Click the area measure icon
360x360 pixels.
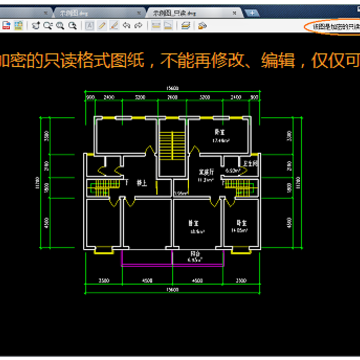[168, 25]
